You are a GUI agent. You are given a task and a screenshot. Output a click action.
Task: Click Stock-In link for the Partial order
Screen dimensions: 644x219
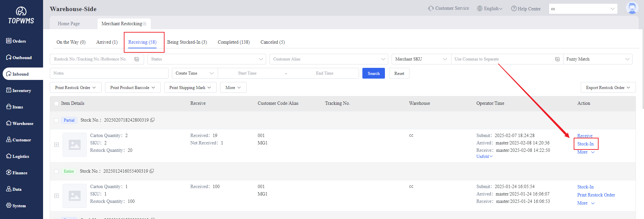coord(585,144)
